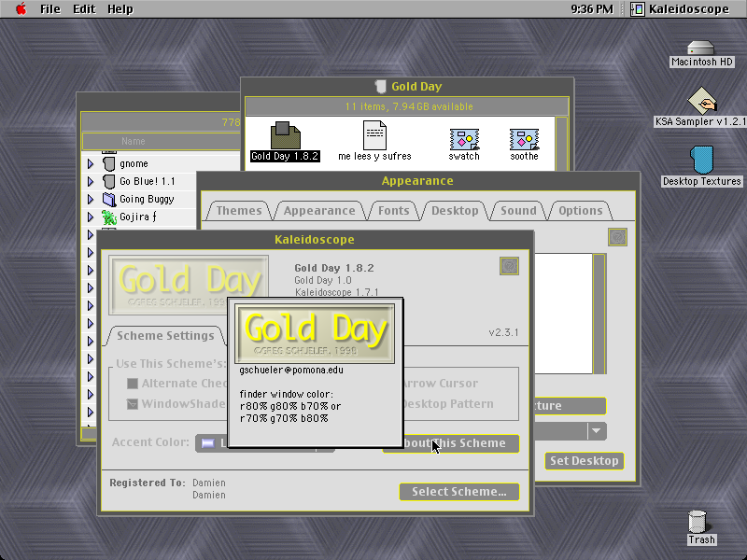Open the File menu
This screenshot has width=747, height=560.
click(50, 9)
